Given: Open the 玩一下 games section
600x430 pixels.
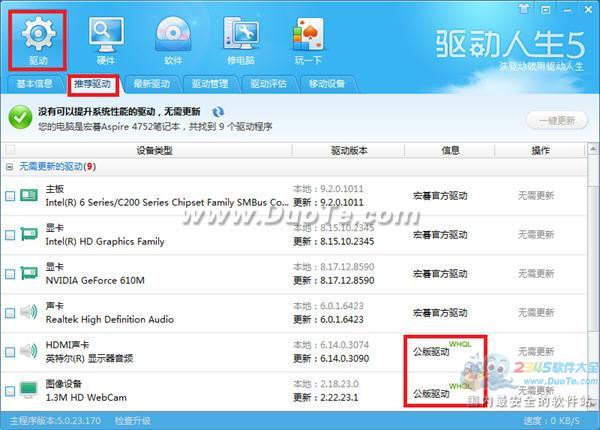Looking at the screenshot, I should coord(308,40).
